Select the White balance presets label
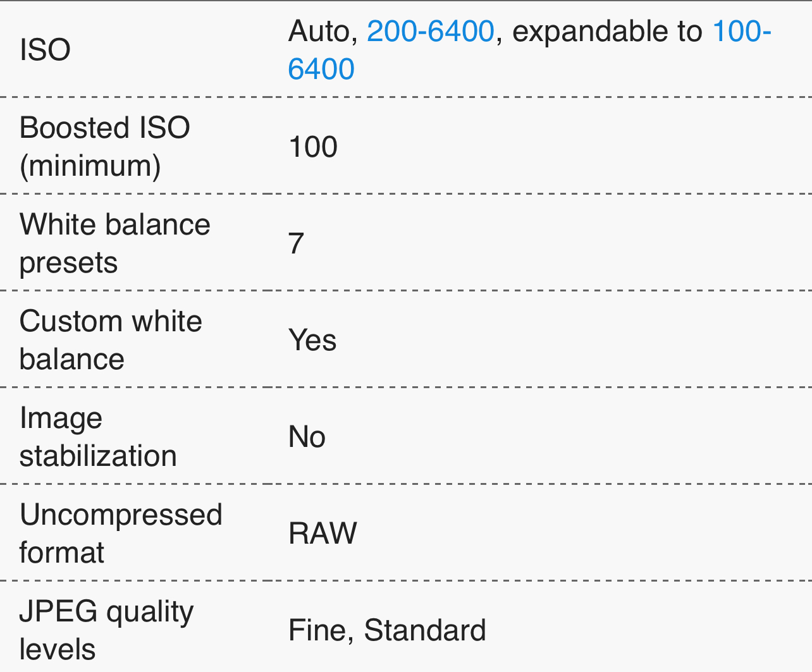Image resolution: width=812 pixels, height=672 pixels. pos(115,243)
